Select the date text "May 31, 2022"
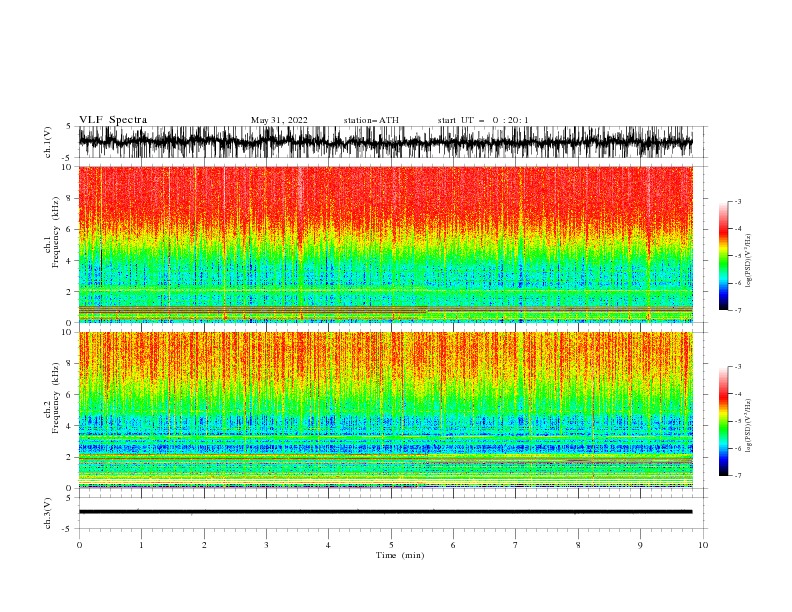Screen dimensions: 792x612 point(279,120)
